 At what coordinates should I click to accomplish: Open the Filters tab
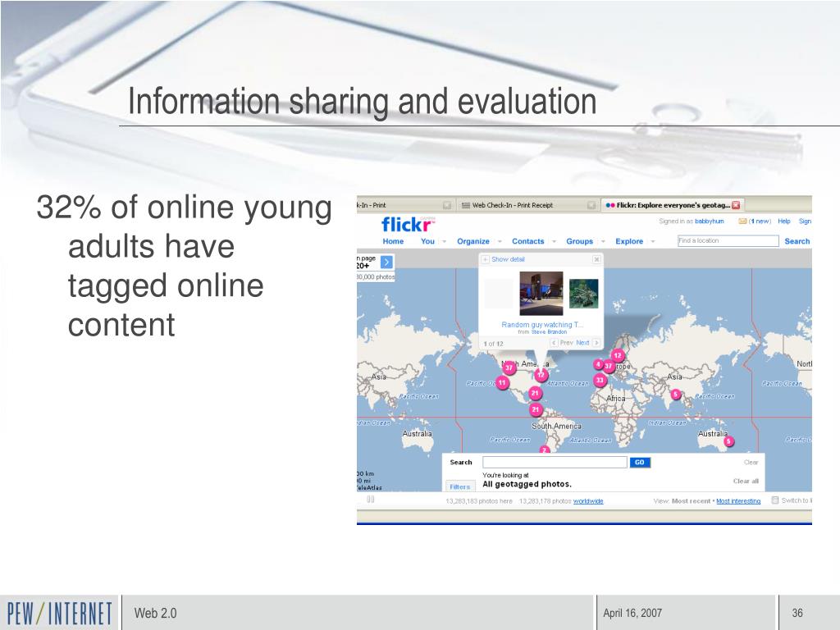coord(459,486)
